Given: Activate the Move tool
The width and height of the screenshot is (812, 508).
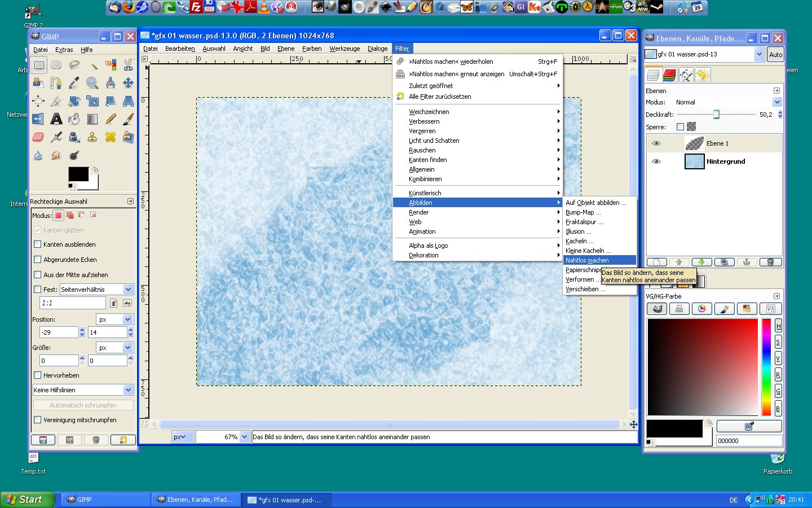Looking at the screenshot, I should (x=129, y=83).
